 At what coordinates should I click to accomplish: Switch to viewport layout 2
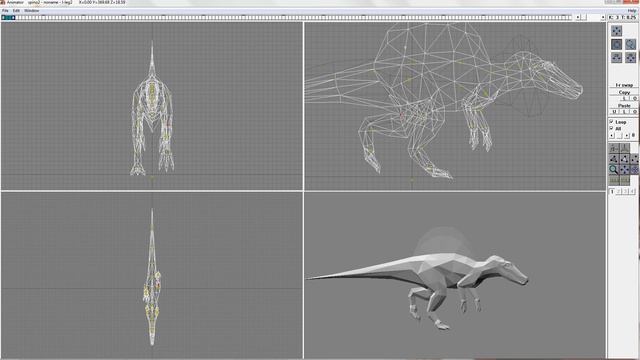[619, 191]
